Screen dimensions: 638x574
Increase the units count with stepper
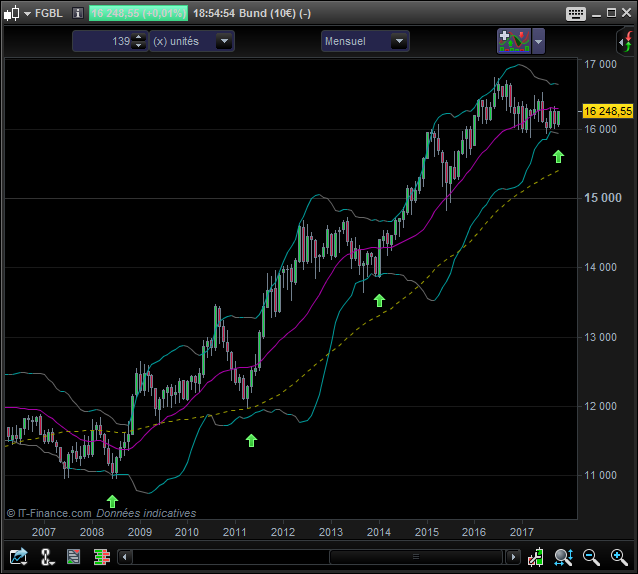click(139, 37)
